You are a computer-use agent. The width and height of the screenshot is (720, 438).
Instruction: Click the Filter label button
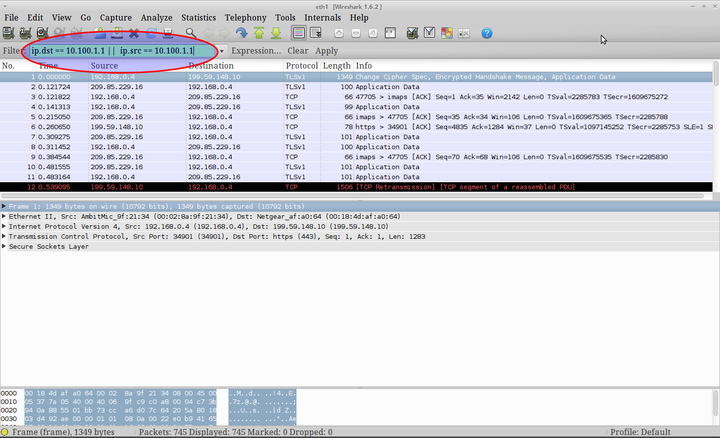coord(12,51)
